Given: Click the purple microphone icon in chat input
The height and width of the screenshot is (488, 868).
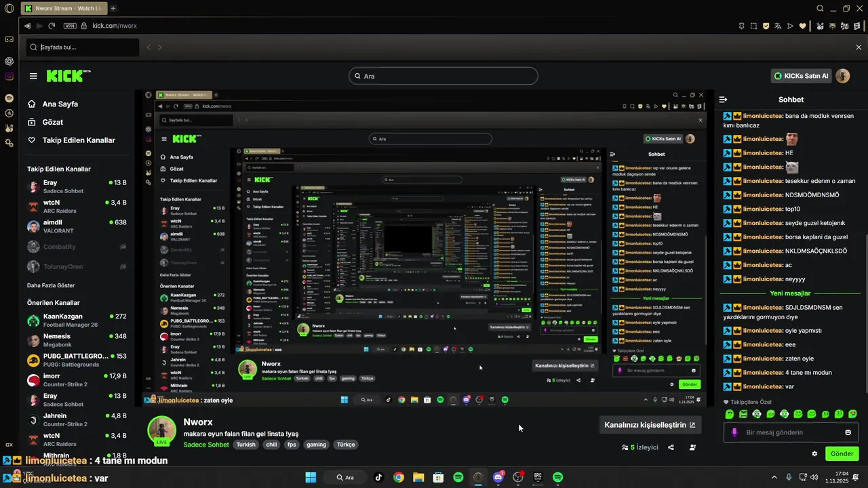Looking at the screenshot, I should [734, 432].
